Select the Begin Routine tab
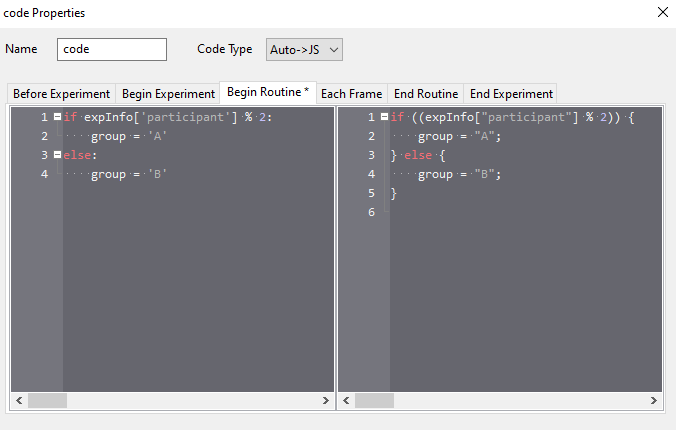This screenshot has height=430, width=676. pos(268,92)
